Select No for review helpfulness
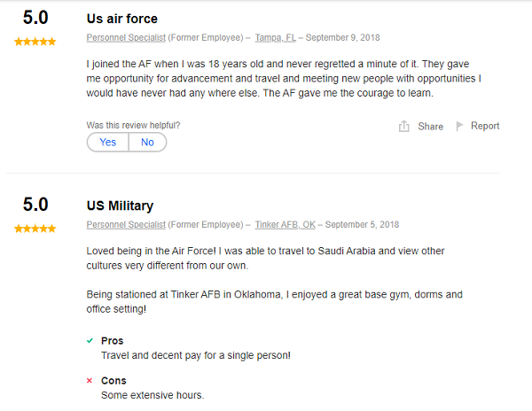The height and width of the screenshot is (411, 532). tap(147, 142)
